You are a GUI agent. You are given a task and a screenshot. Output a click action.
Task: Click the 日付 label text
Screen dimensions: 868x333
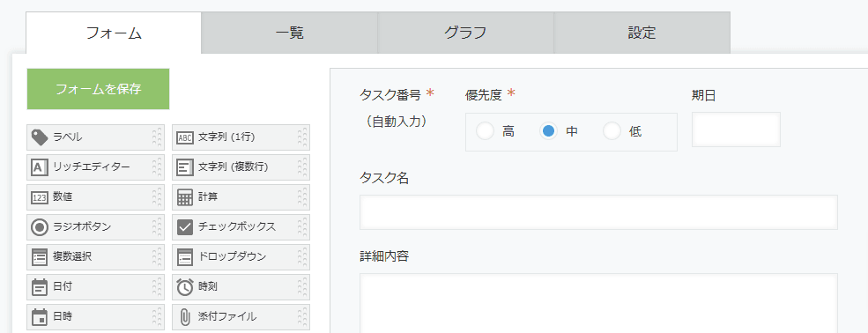coord(63,286)
